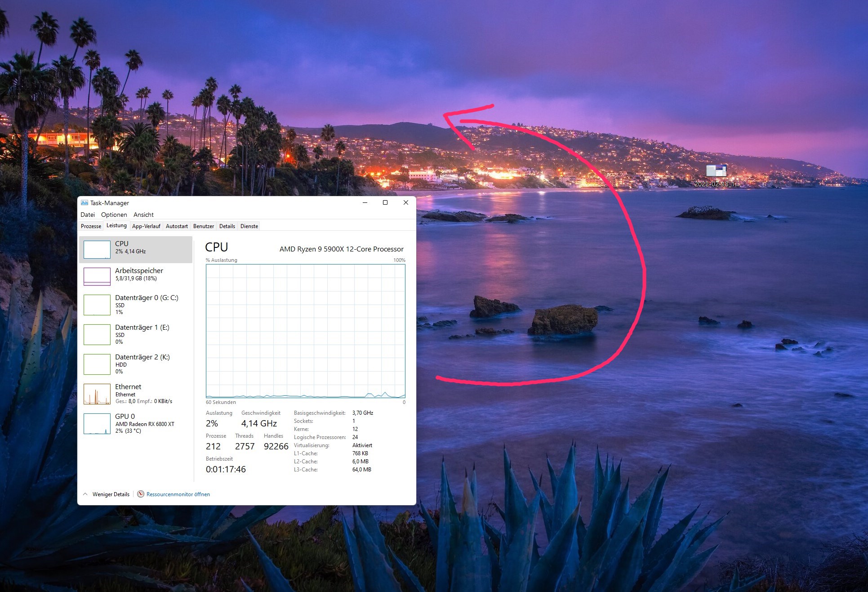Select the Ethernet performance entry
The image size is (868, 592).
pos(136,394)
